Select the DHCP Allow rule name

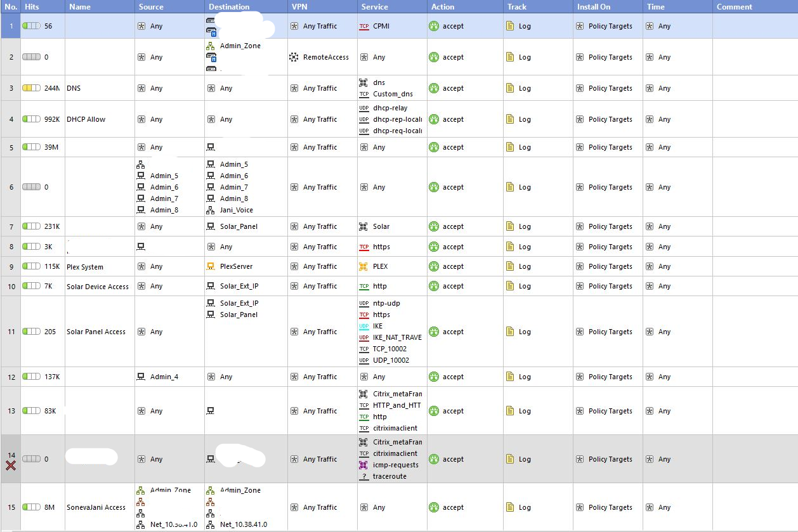click(x=86, y=119)
